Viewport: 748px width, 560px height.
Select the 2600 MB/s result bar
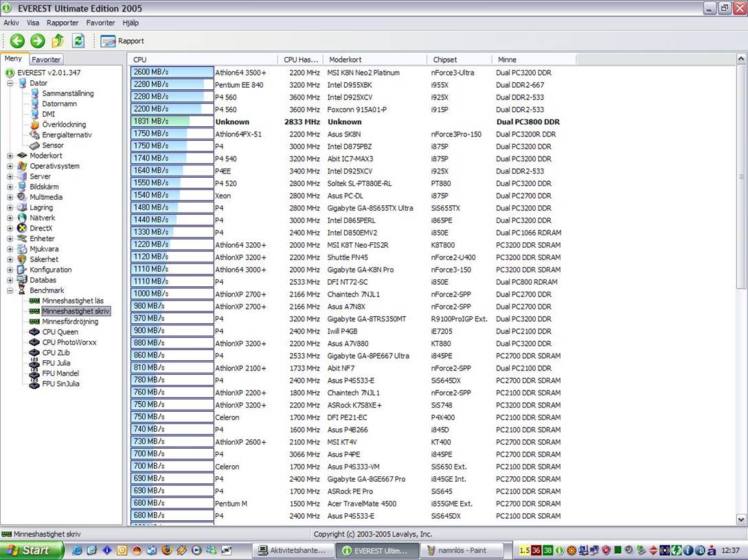(x=172, y=72)
